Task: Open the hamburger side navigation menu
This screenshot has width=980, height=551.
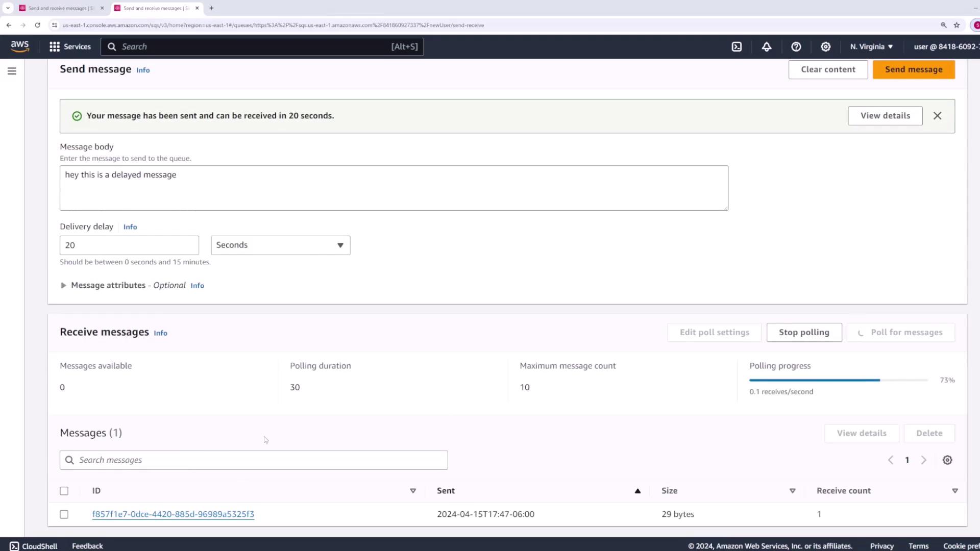Action: point(12,71)
